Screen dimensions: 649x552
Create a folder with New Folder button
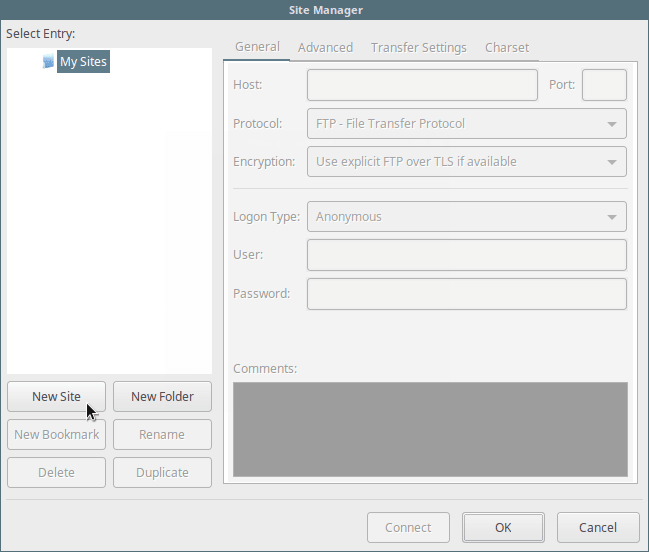click(162, 396)
